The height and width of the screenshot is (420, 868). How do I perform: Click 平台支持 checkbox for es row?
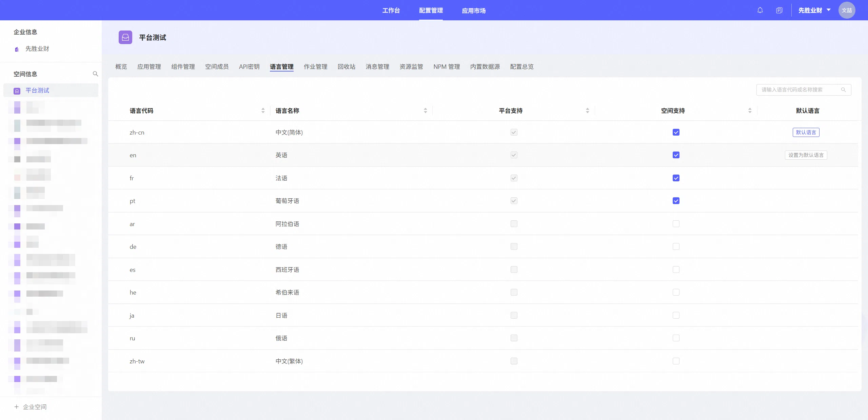[514, 269]
